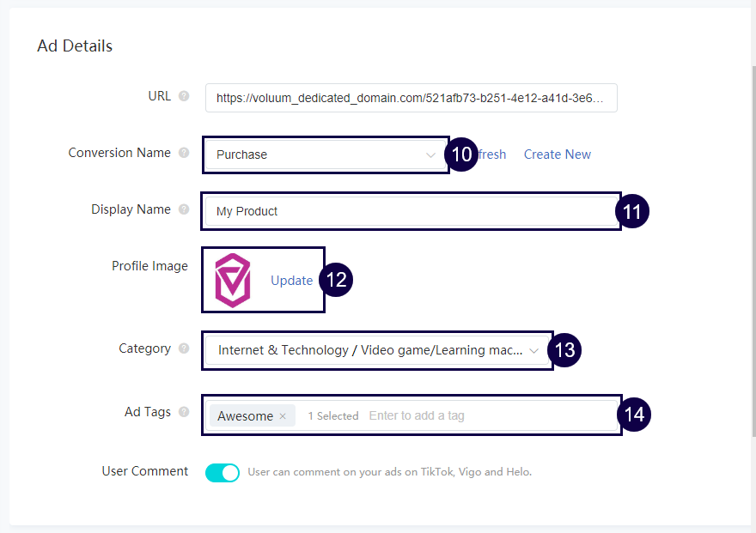Click the help icon beside Category

pyautogui.click(x=184, y=348)
